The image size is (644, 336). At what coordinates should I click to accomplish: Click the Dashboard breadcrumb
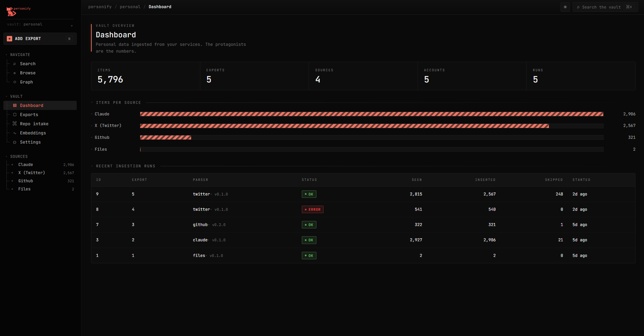click(x=160, y=7)
